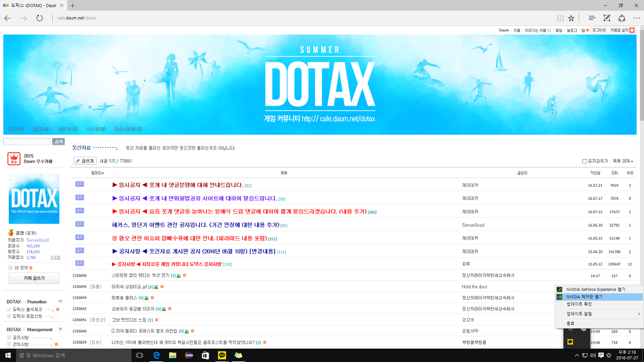Image resolution: width=644 pixels, height=362 pixels.
Task: Open the 하스스톤게시판 banner tab
Action: (x=128, y=129)
